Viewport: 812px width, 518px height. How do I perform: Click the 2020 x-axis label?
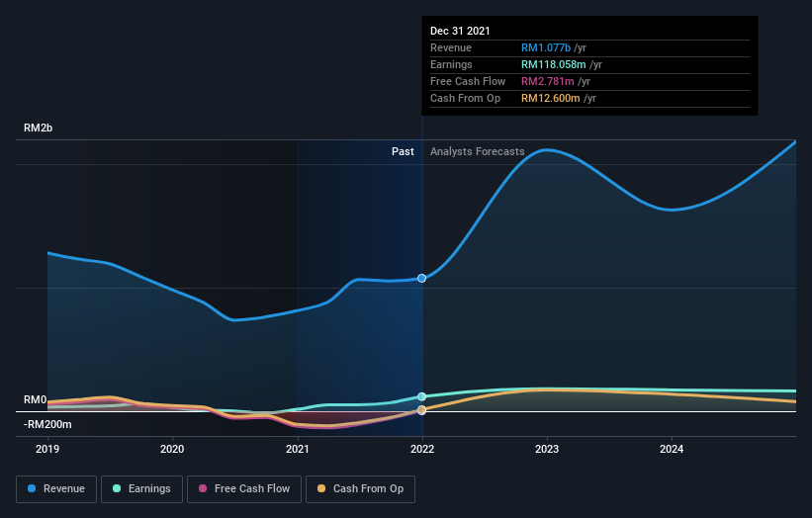pyautogui.click(x=172, y=449)
